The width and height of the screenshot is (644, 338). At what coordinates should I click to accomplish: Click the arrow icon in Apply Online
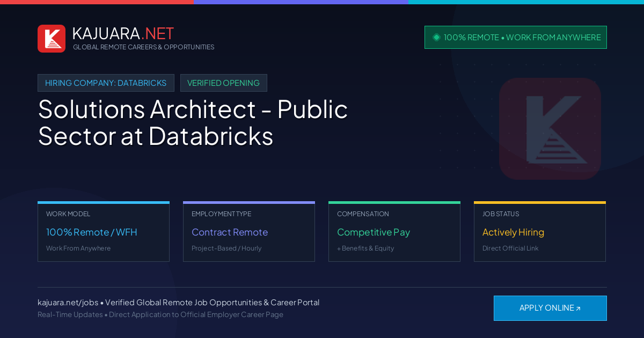(x=578, y=308)
